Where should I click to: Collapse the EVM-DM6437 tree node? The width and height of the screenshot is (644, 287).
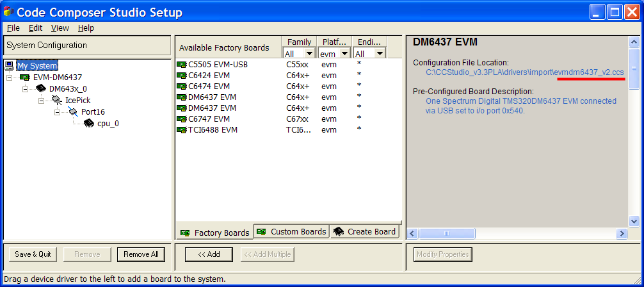[9, 78]
